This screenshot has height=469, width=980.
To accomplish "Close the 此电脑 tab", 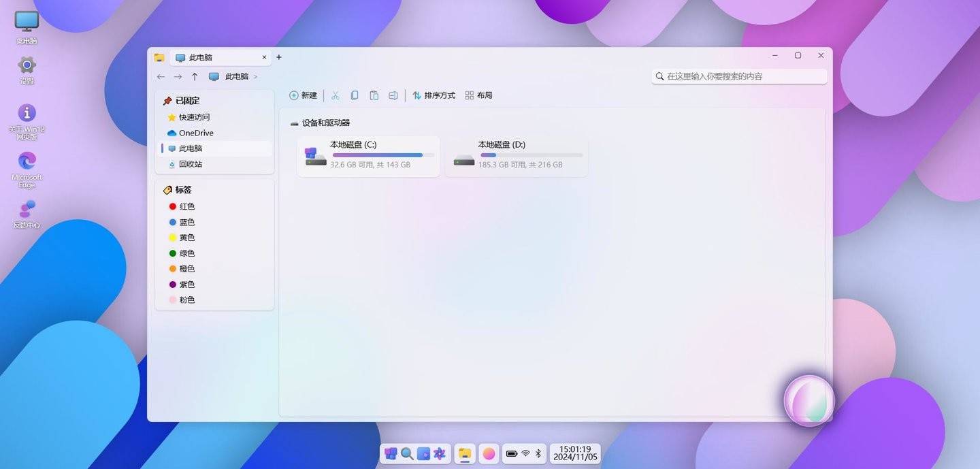I will (264, 57).
